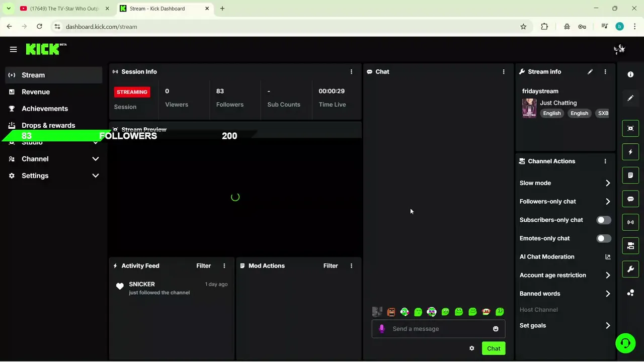The image size is (644, 362).
Task: Click the pencil edit icon in right toolbar
Action: pyautogui.click(x=630, y=98)
